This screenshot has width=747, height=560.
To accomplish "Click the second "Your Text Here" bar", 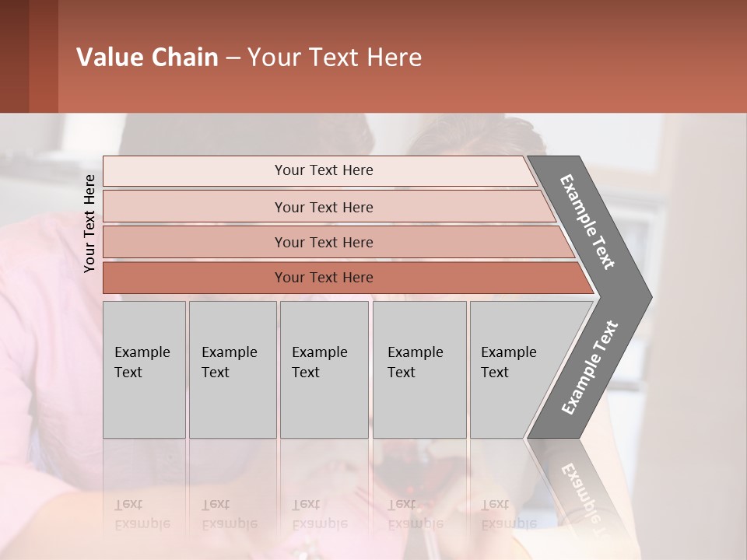I will (324, 207).
